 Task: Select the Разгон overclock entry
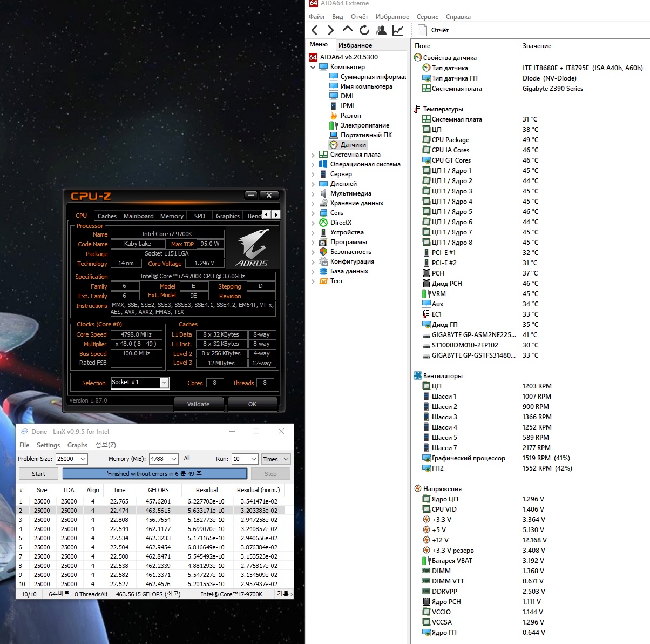click(x=346, y=116)
